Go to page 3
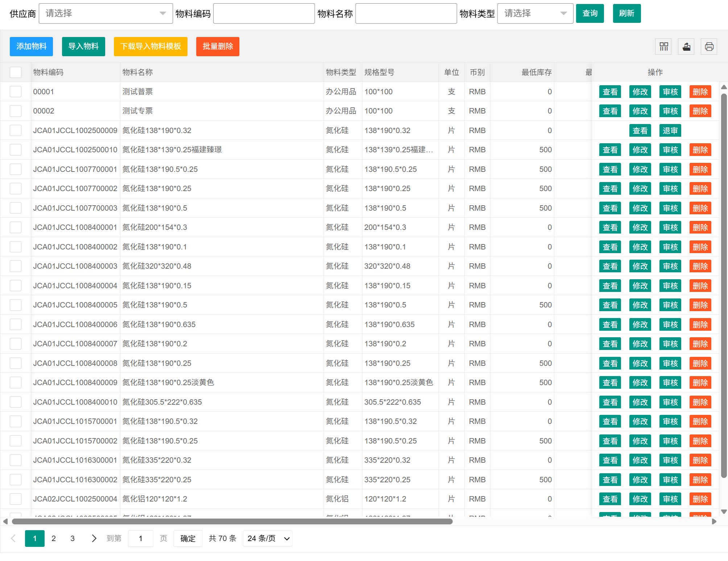Viewport: 728px width, 561px height. pyautogui.click(x=73, y=539)
